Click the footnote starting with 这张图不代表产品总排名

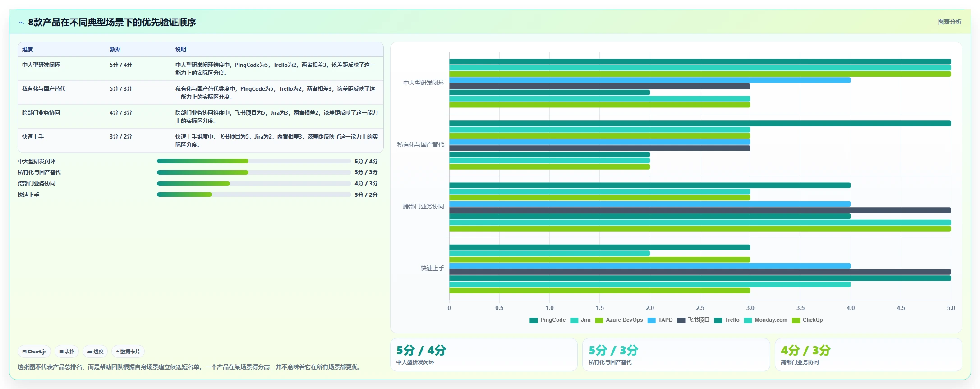click(190, 367)
